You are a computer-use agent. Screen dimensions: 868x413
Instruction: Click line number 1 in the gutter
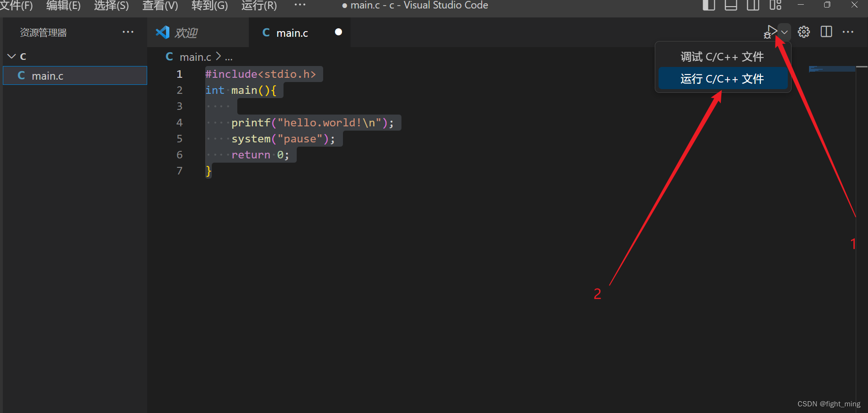(179, 74)
